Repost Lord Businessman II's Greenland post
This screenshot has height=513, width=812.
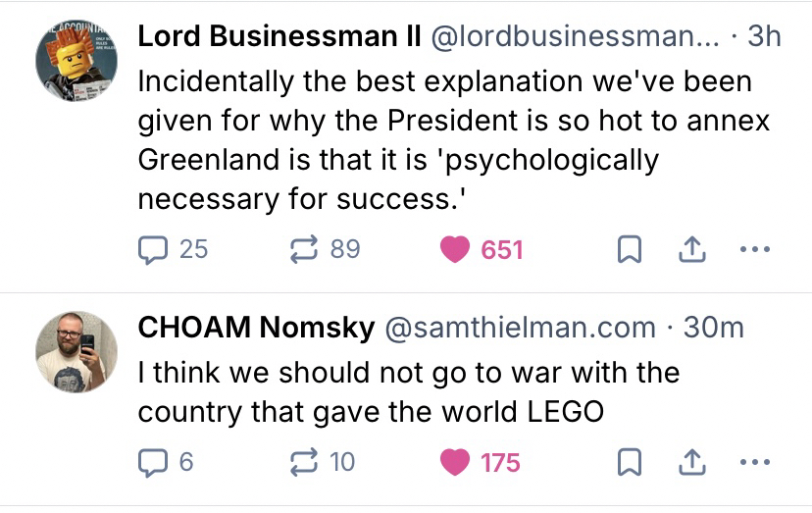302,249
